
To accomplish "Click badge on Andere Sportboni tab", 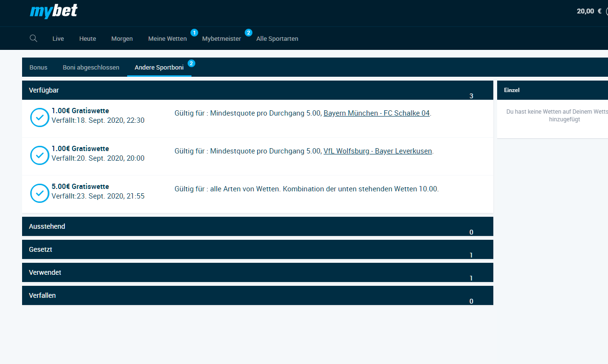I will 191,63.
